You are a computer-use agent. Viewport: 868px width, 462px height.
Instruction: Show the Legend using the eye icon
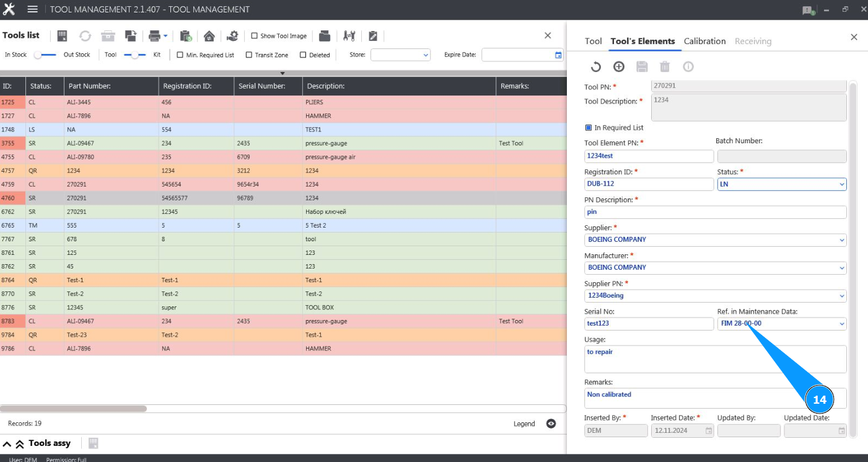[x=551, y=424]
